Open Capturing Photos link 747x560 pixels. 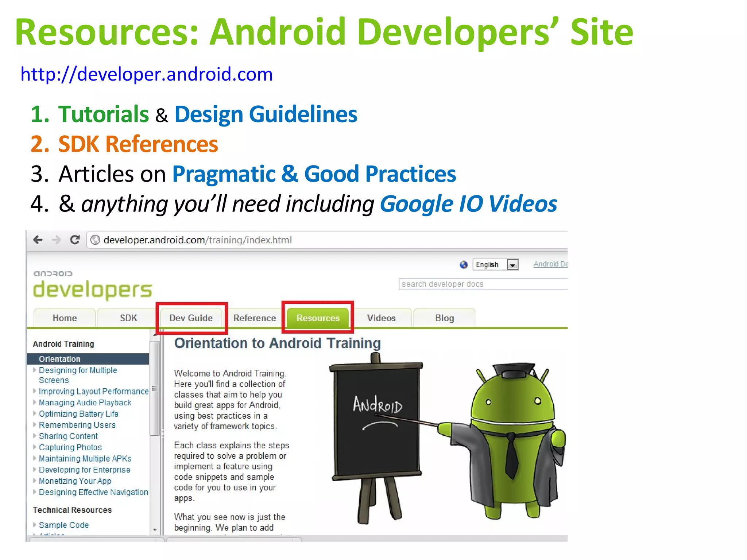coord(70,447)
